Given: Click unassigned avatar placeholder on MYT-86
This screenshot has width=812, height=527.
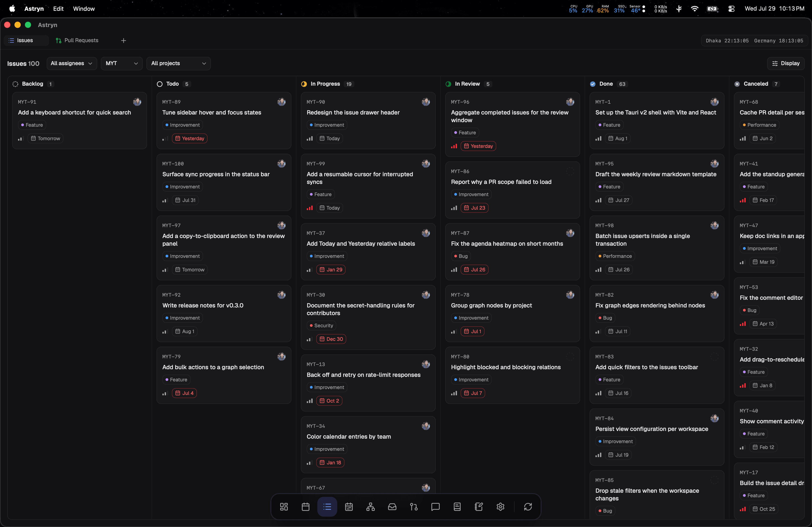Looking at the screenshot, I should [570, 172].
